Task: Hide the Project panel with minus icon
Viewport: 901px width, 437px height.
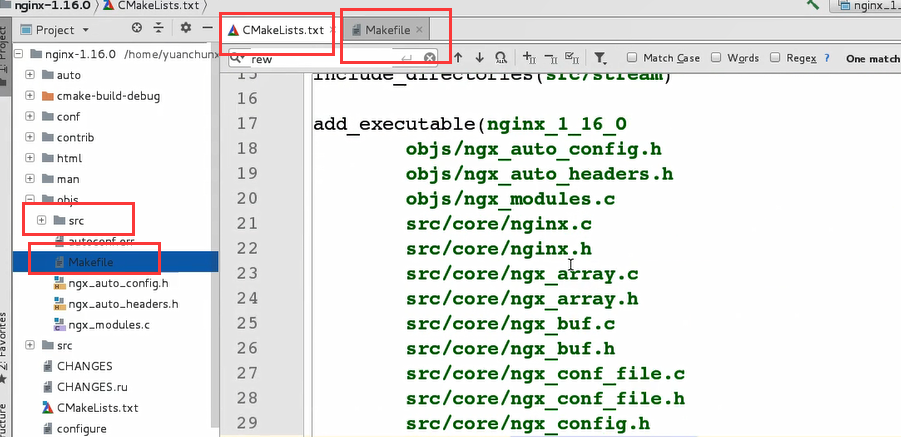Action: [208, 28]
